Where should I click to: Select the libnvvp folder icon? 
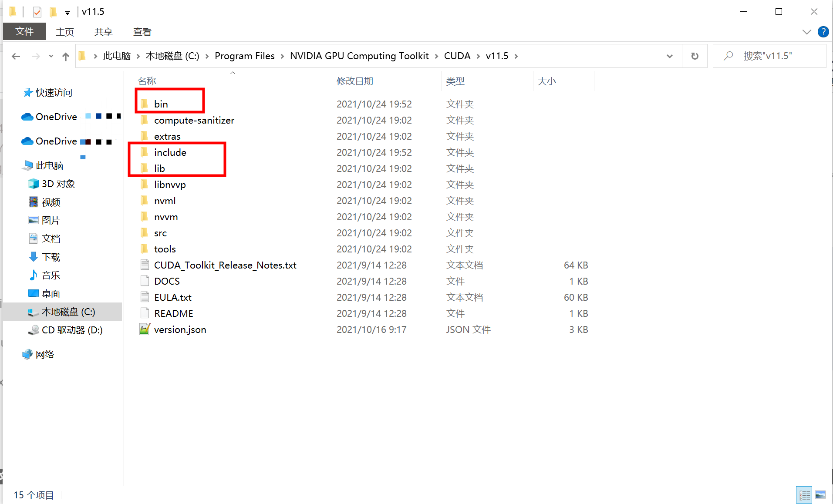144,184
